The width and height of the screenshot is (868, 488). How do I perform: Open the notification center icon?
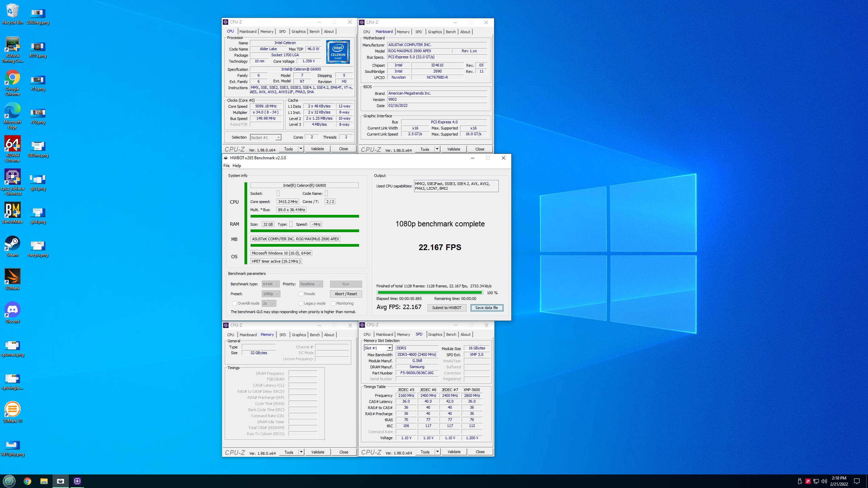[857, 481]
